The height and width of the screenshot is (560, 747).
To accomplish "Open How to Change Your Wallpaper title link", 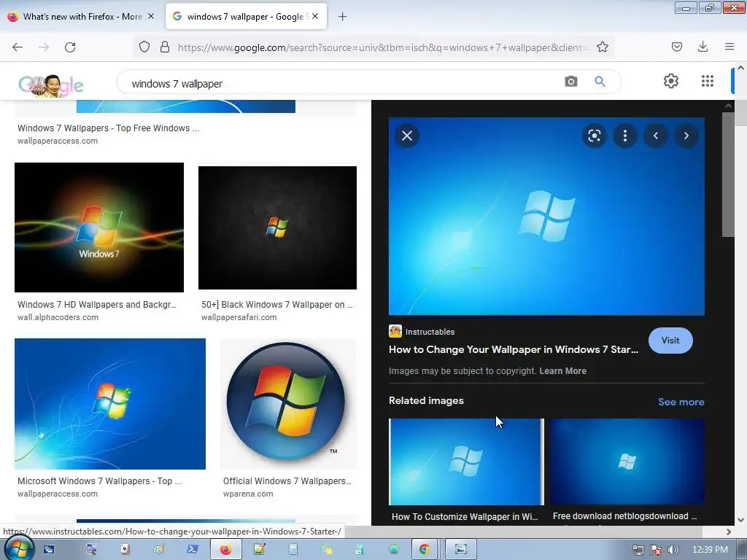I will pos(513,349).
